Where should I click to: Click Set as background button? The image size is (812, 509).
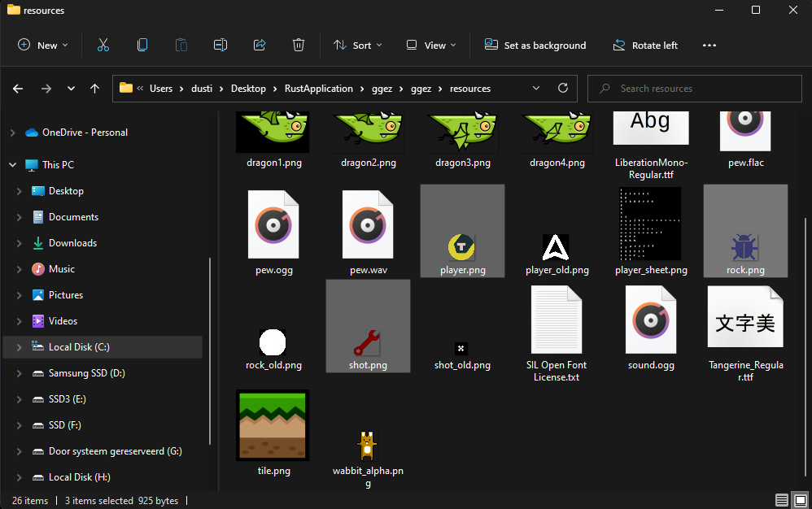point(535,46)
